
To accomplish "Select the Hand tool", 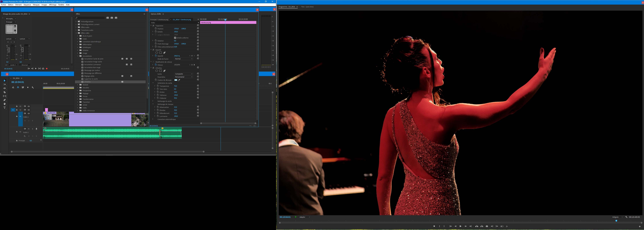I will tap(4, 104).
